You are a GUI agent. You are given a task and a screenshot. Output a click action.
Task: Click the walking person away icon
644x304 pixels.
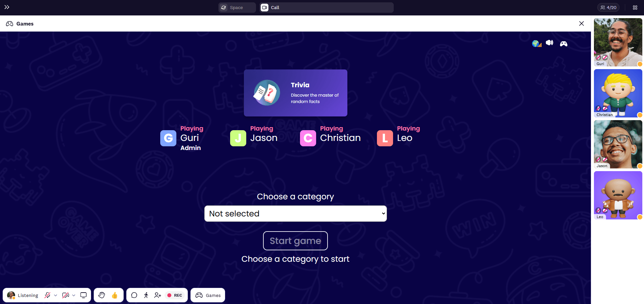pyautogui.click(x=146, y=295)
